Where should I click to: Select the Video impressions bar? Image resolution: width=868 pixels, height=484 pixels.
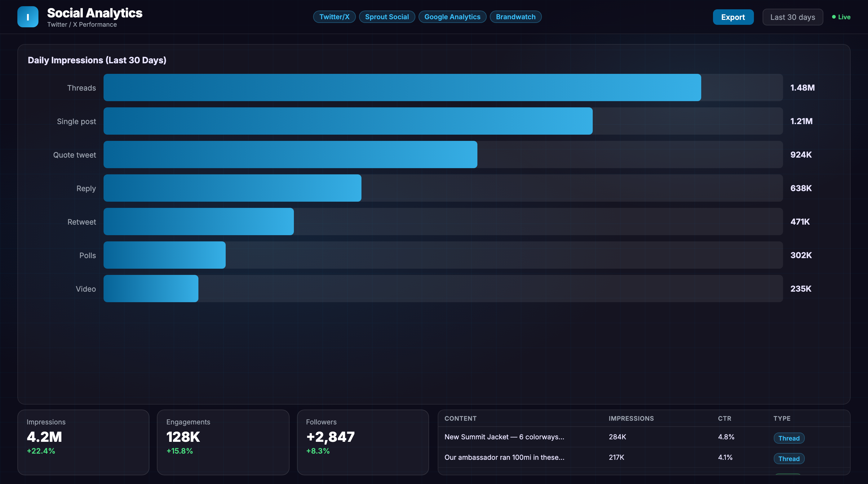click(x=151, y=289)
